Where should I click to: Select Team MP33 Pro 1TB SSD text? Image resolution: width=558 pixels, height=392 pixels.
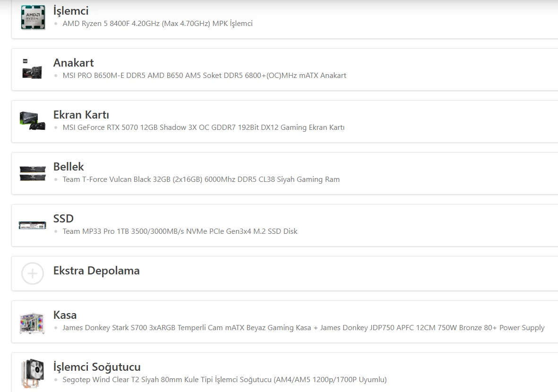click(180, 231)
